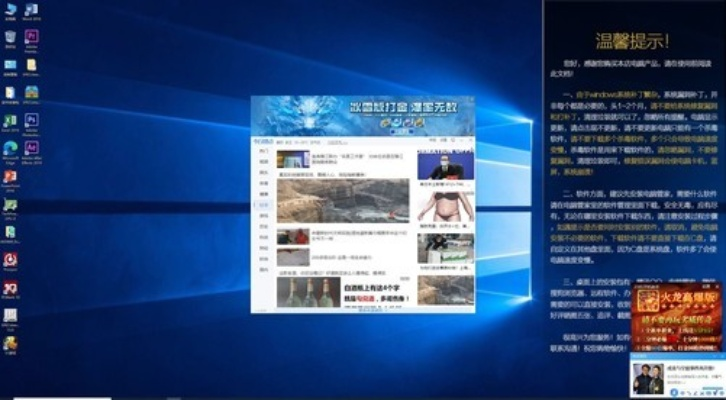Open the red circular app icon on desktop
Viewport: 726px width, 400px height.
10,261
